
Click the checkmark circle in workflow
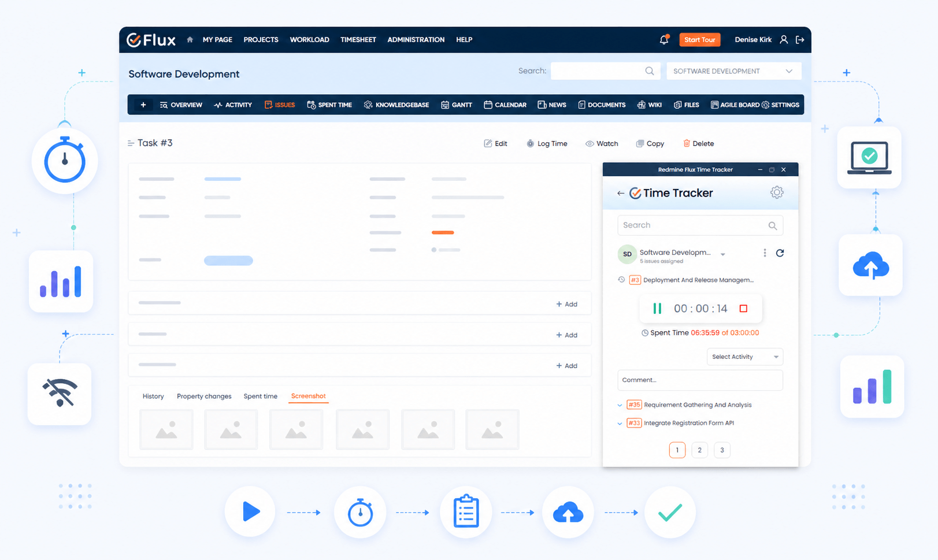[670, 512]
